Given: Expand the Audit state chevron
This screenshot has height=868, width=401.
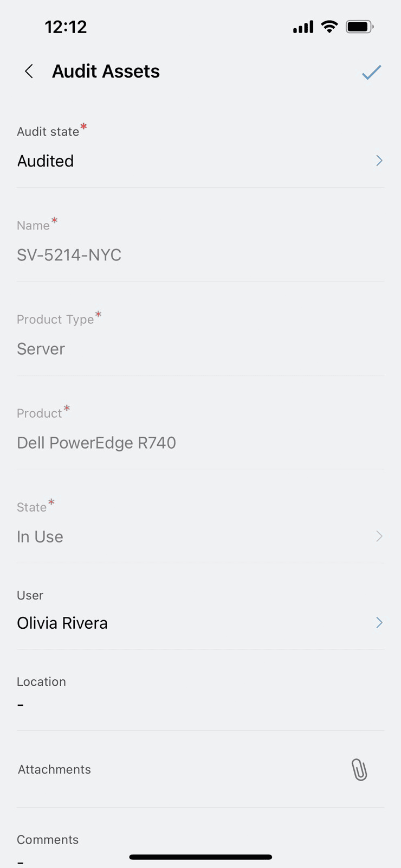Looking at the screenshot, I should 379,161.
